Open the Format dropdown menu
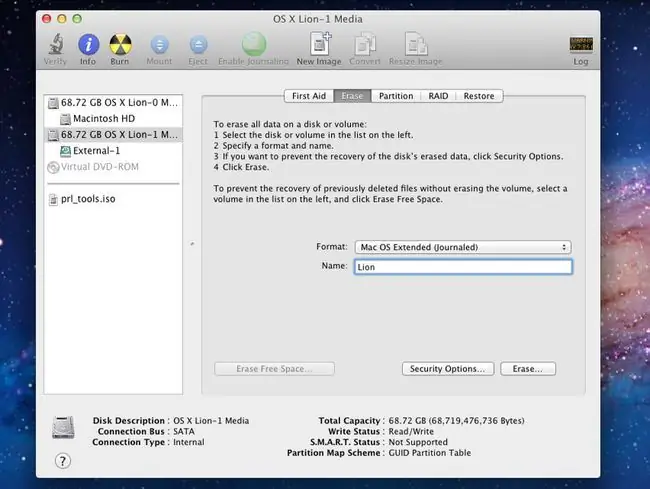Viewport: 650px width, 489px height. click(x=463, y=247)
